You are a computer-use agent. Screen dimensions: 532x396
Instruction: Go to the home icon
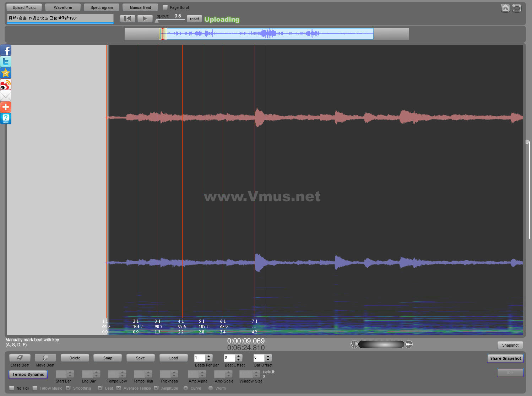point(505,8)
